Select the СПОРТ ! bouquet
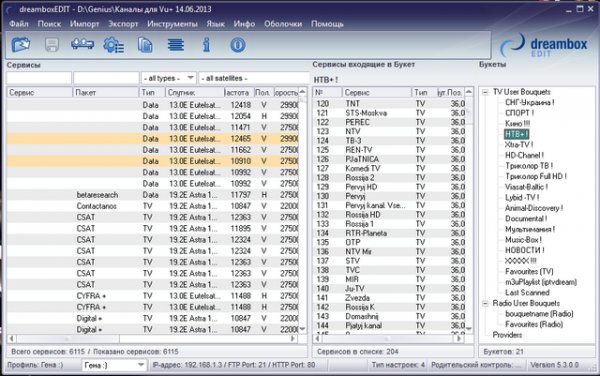 coord(519,113)
